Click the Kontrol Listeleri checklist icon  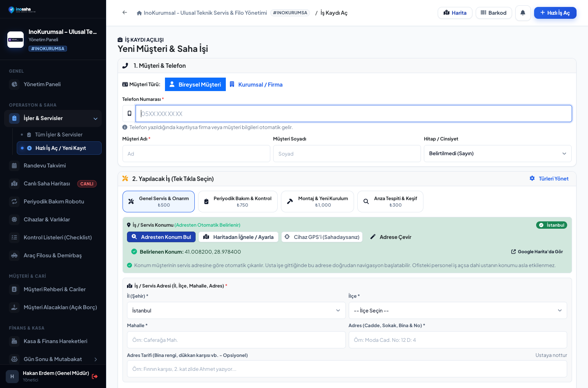point(14,237)
